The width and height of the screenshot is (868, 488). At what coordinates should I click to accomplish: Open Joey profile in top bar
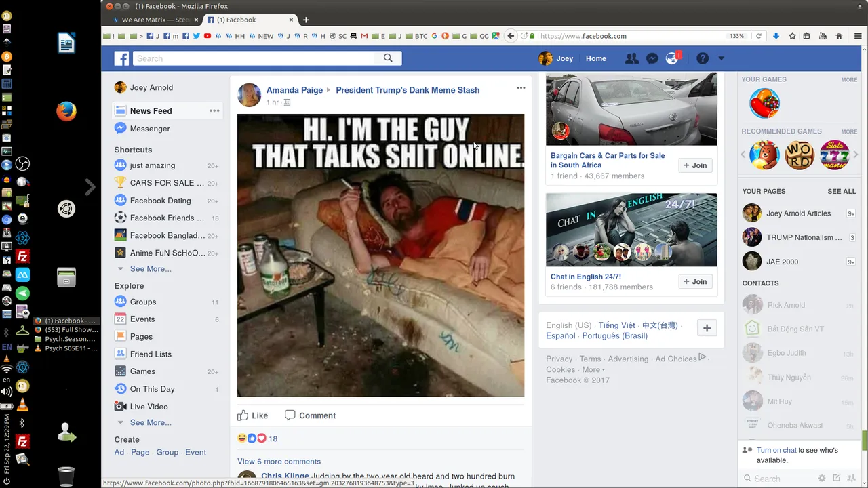(x=556, y=58)
